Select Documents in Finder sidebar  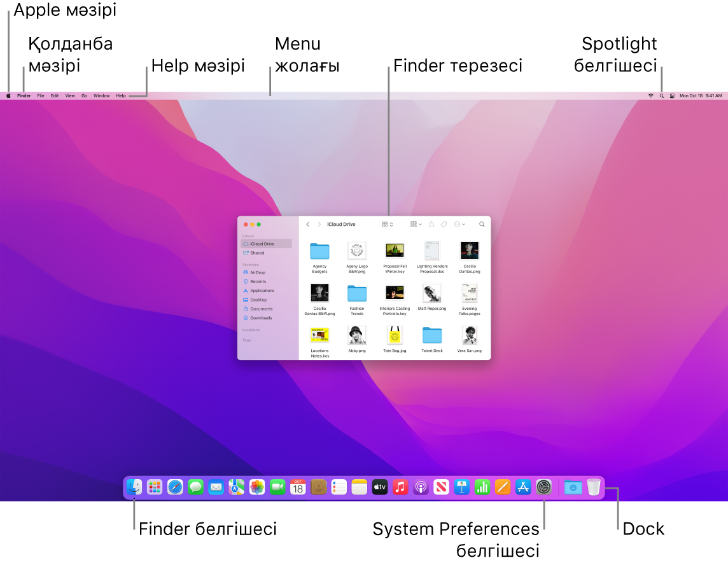(267, 309)
